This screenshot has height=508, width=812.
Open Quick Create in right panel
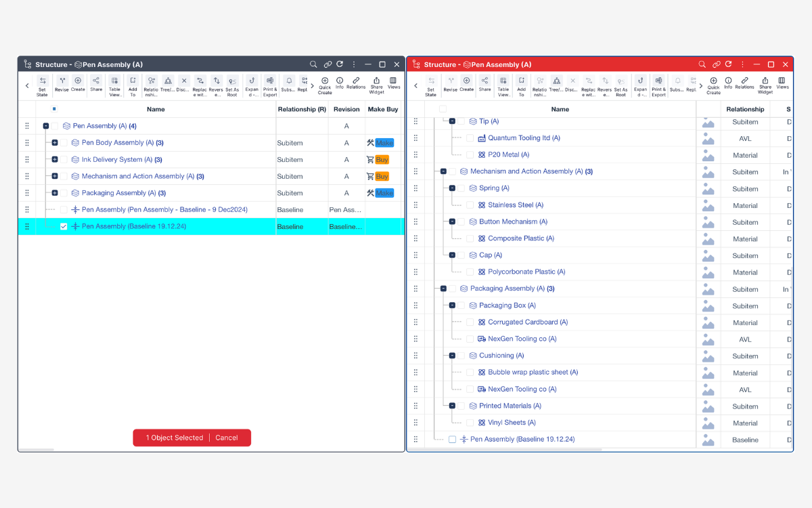713,85
